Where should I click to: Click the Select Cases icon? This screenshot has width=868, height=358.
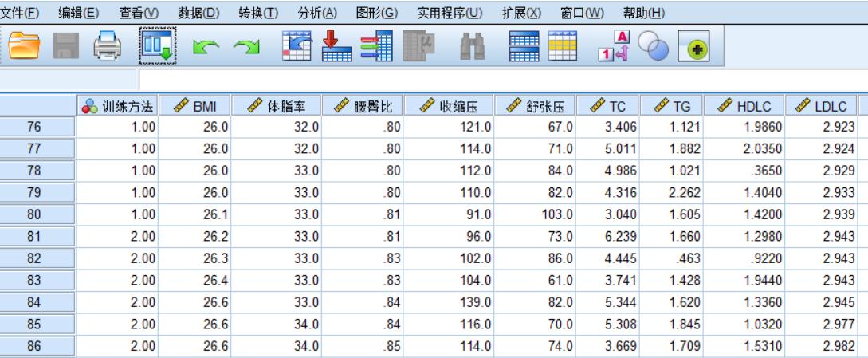click(x=563, y=45)
